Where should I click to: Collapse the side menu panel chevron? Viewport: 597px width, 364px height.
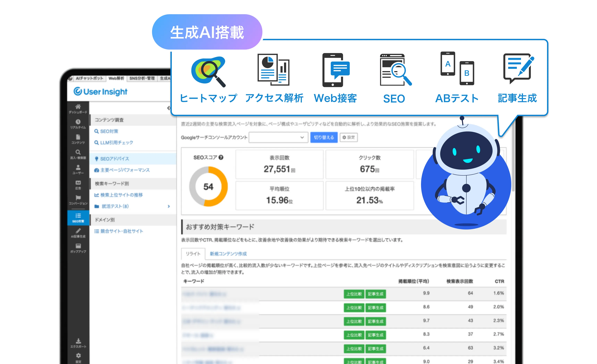tap(169, 108)
